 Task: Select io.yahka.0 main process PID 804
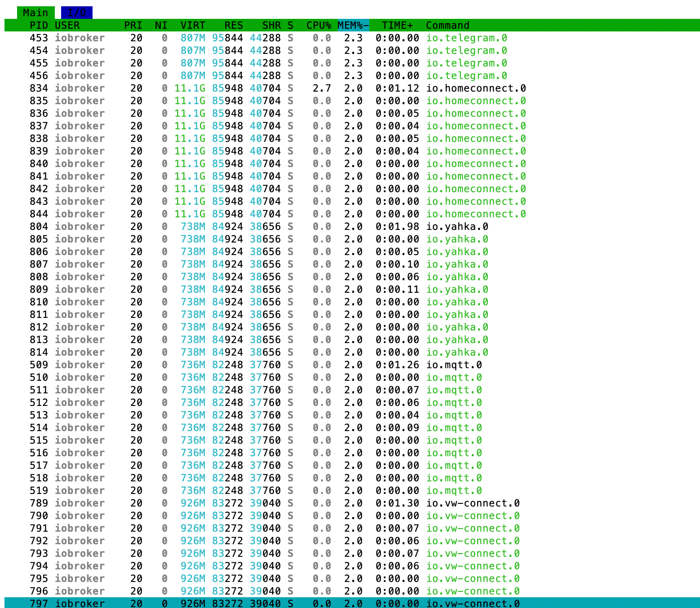coord(352,226)
